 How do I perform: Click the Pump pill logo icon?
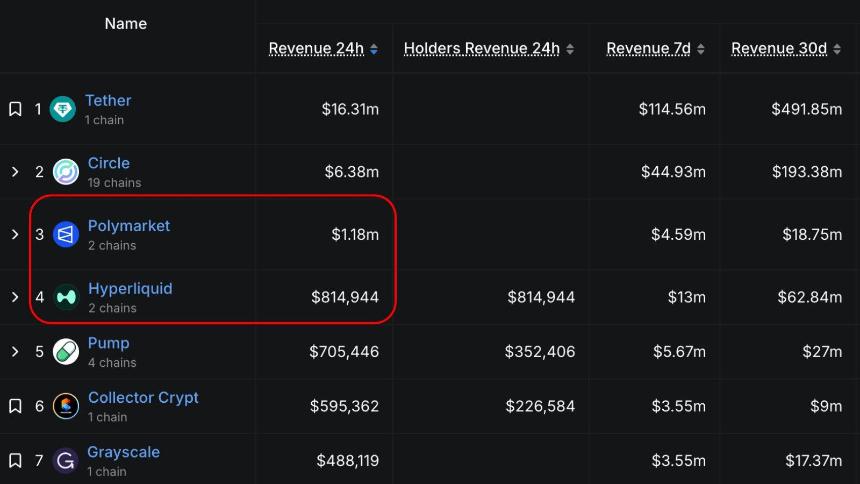66,351
